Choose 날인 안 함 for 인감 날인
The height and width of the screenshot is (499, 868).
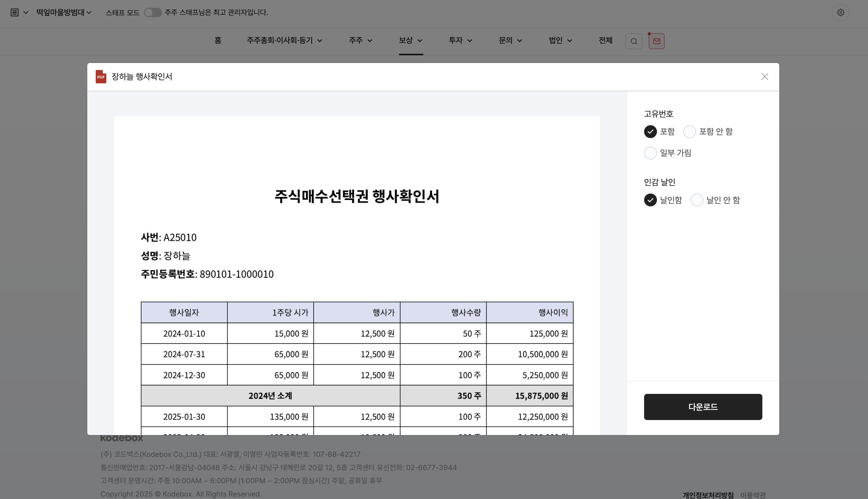tap(697, 200)
